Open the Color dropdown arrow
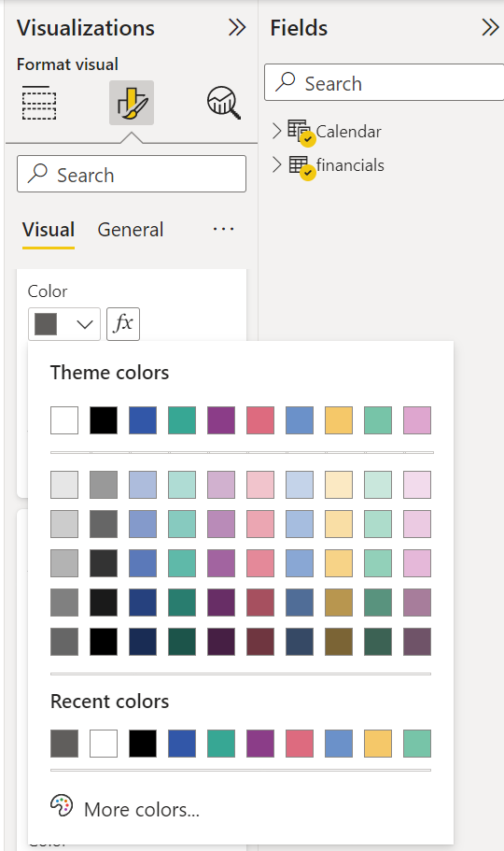 (84, 324)
